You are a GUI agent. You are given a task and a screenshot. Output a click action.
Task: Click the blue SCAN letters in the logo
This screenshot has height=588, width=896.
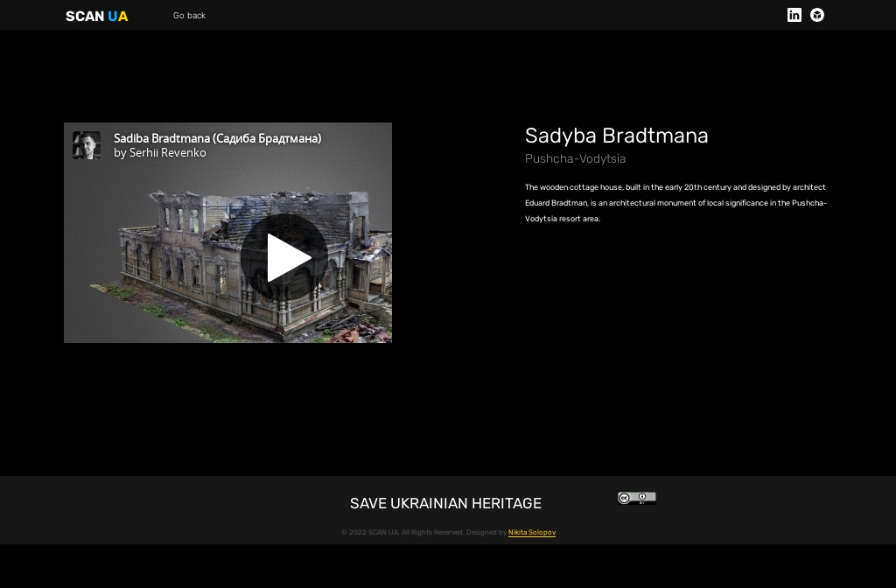click(84, 16)
